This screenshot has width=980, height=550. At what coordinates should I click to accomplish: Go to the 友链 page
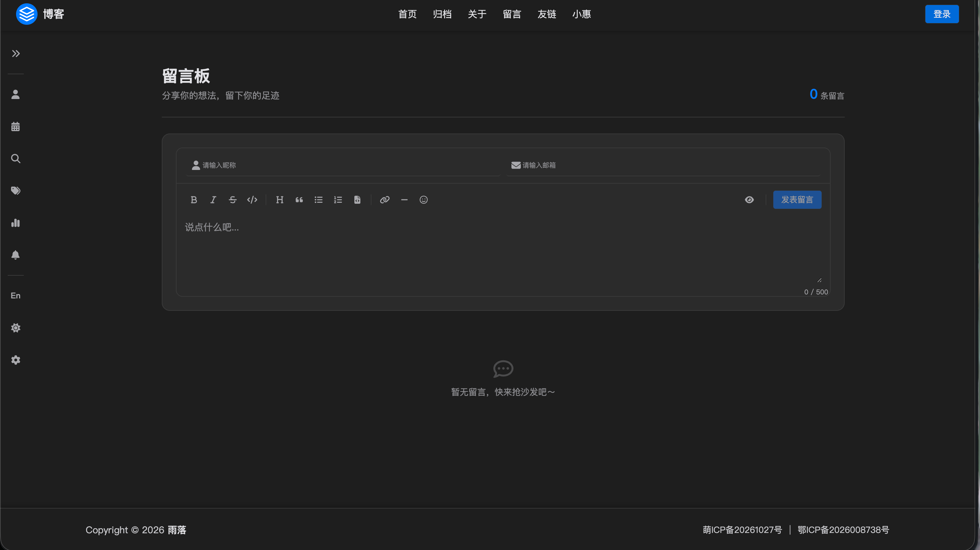547,14
